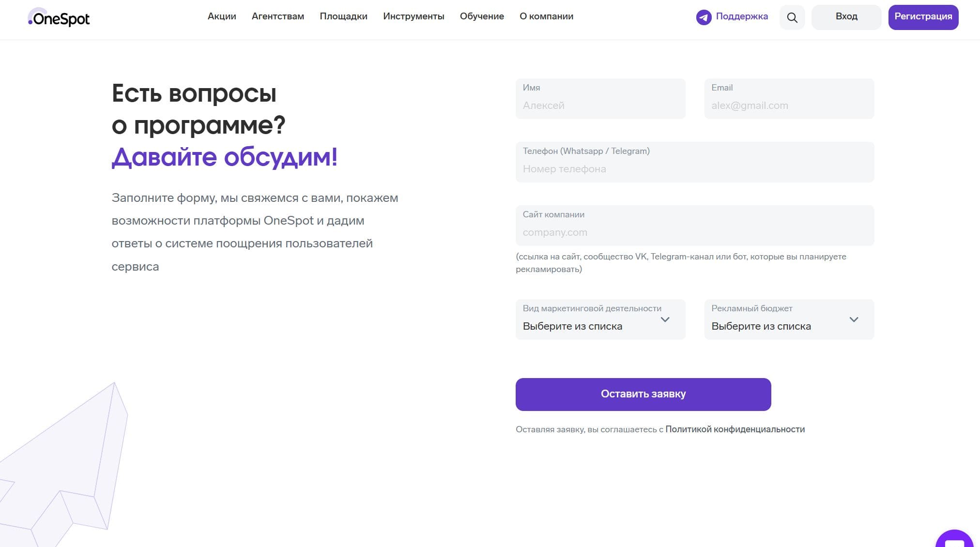Click the Telegram support icon
Image resolution: width=980 pixels, height=547 pixels.
click(704, 17)
